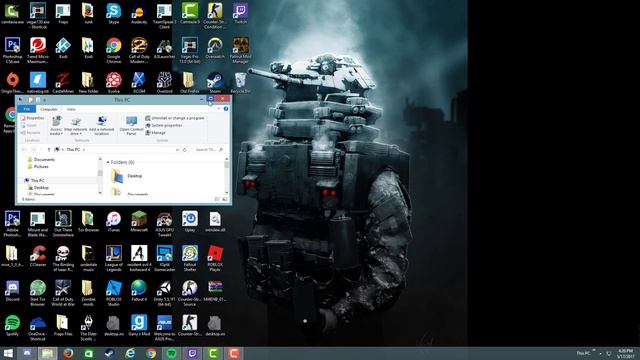Viewport: 640px width, 360px height.
Task: Select the Google Chrome desktop shortcut
Action: coord(113,50)
